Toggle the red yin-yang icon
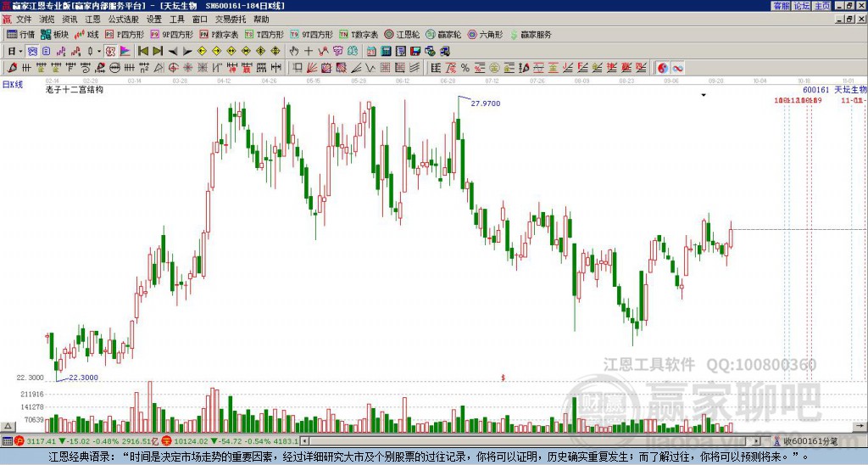This screenshot has height=465, width=868. pos(663,68)
